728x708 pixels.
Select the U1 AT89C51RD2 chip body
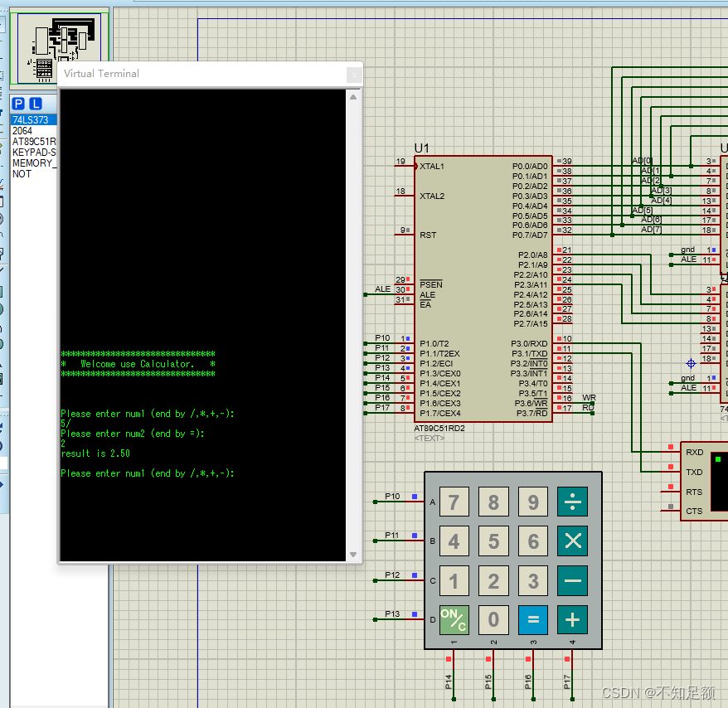483,289
